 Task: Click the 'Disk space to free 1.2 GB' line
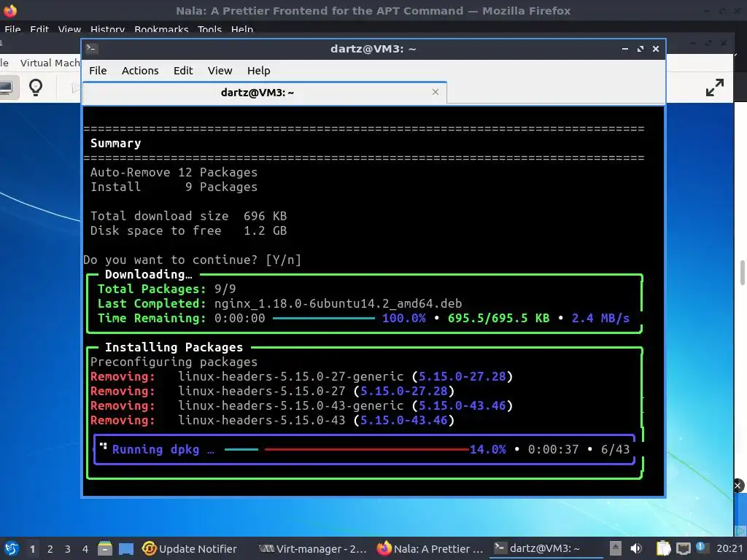coord(189,231)
